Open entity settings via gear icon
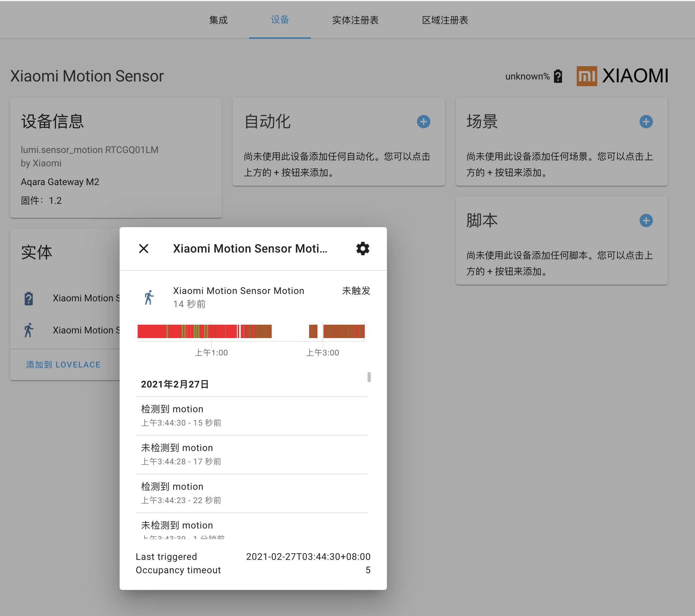 [363, 249]
